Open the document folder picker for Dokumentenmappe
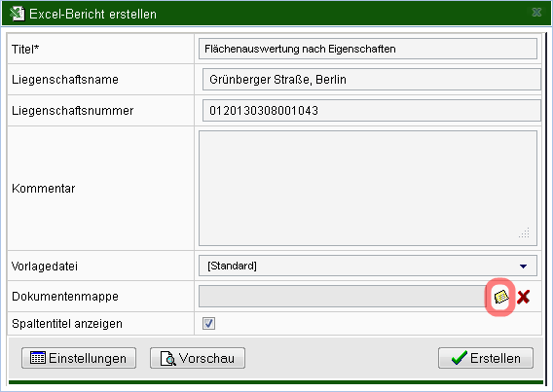This screenshot has height=392, width=553. point(500,297)
